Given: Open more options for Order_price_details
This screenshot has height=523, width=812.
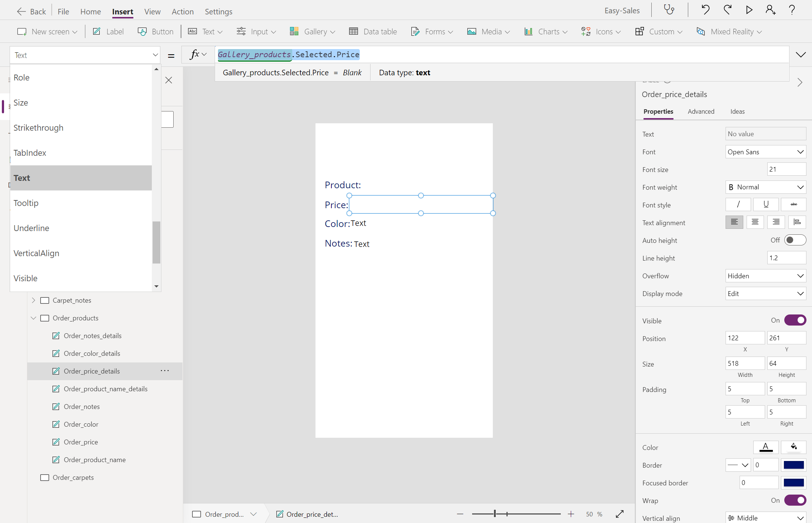Looking at the screenshot, I should 165,371.
